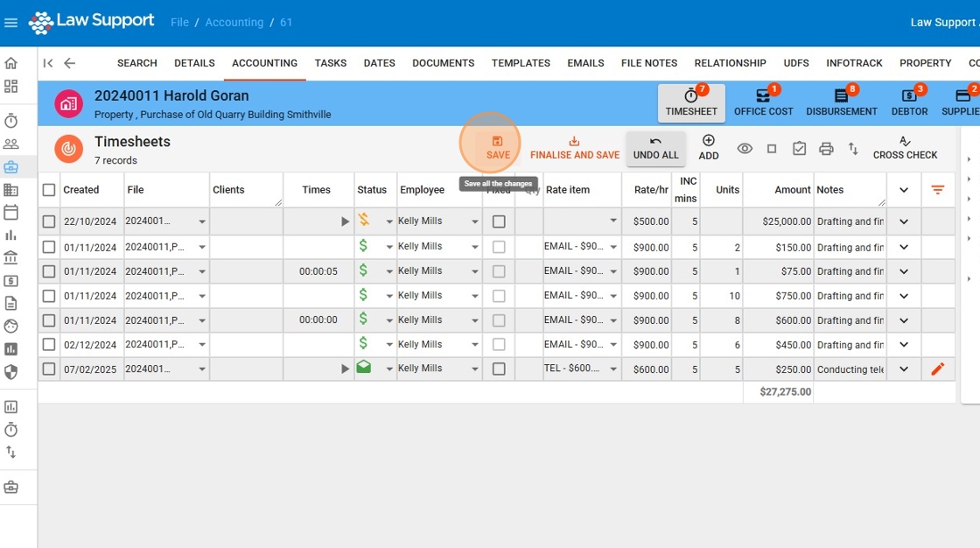Print the timesheets list
This screenshot has width=980, height=548.
coord(826,149)
